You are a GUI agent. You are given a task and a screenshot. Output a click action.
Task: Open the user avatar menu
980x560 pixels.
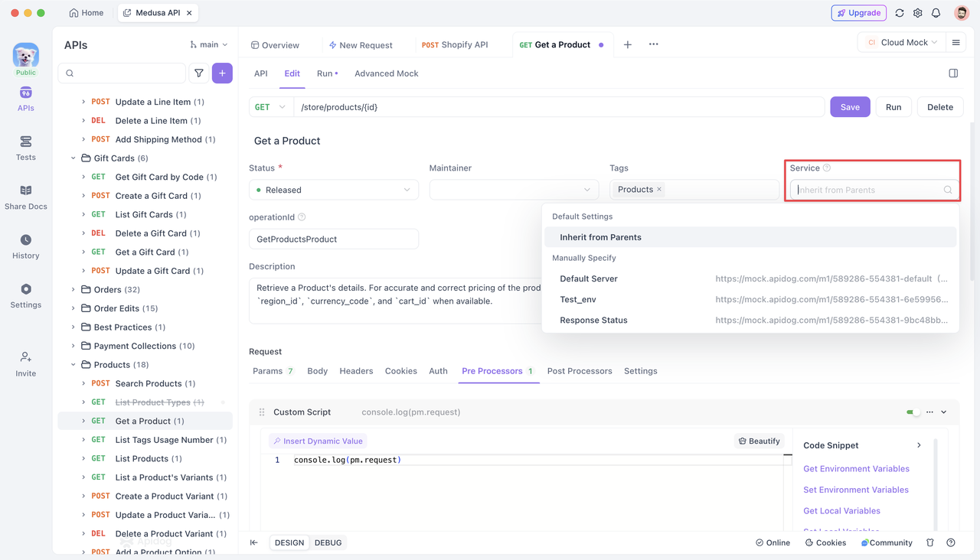coord(962,13)
